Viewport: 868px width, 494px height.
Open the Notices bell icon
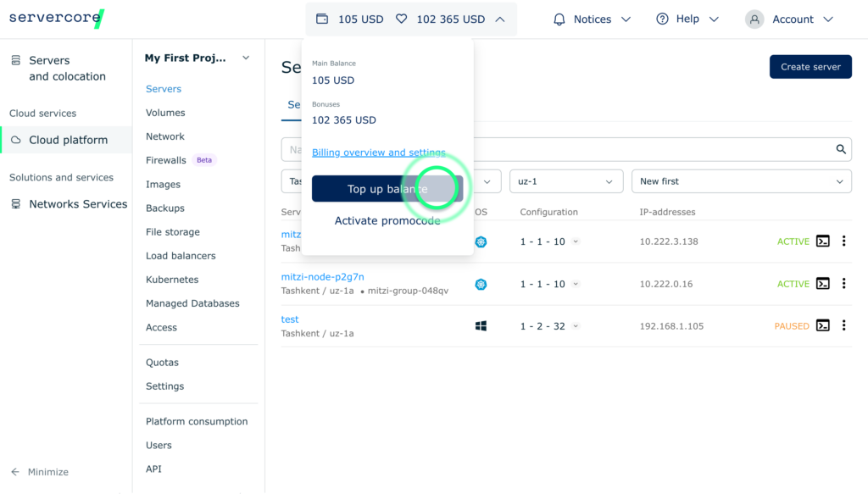pyautogui.click(x=559, y=19)
